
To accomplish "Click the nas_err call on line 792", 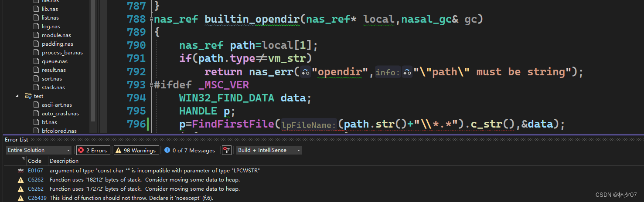I will pos(270,72).
